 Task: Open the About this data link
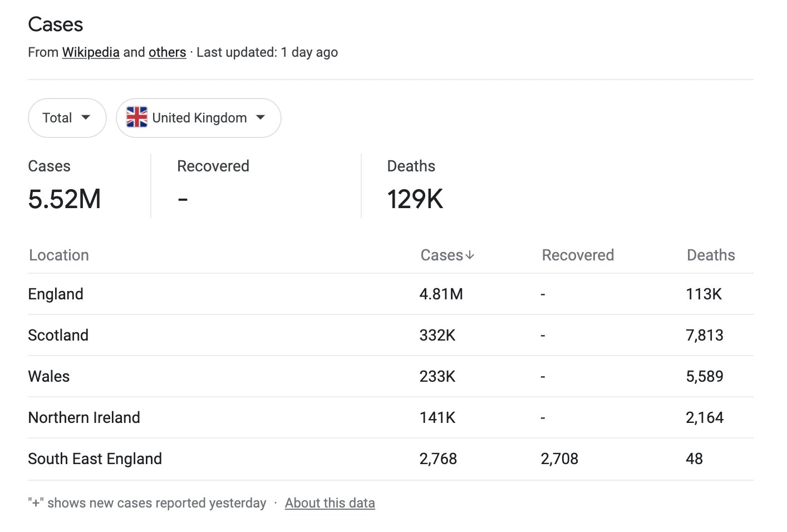tap(330, 503)
